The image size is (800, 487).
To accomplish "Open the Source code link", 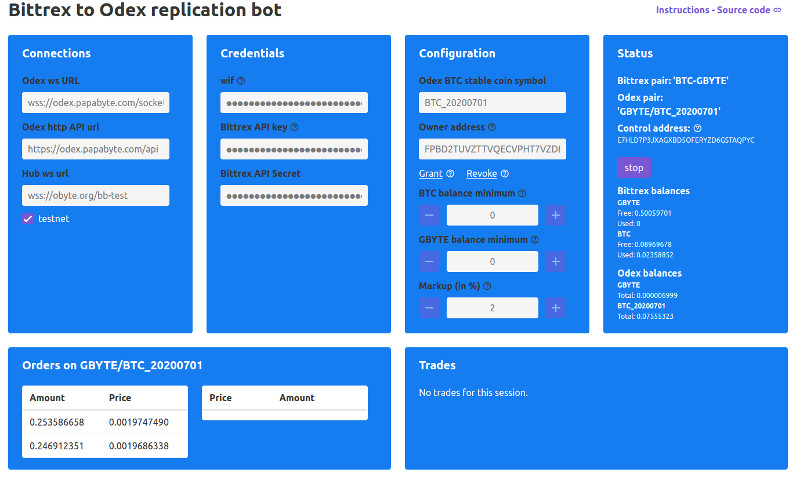I will (x=743, y=10).
